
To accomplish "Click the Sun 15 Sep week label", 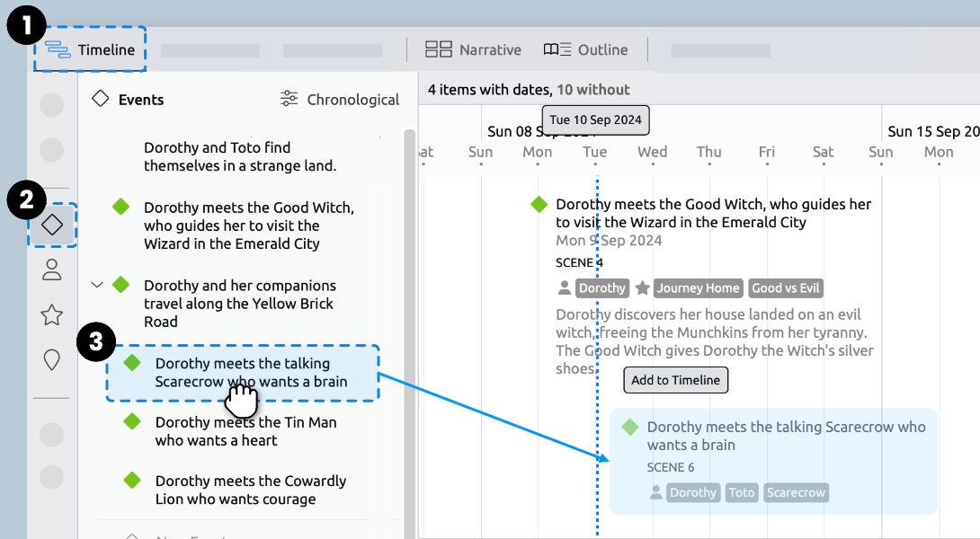I will point(933,131).
